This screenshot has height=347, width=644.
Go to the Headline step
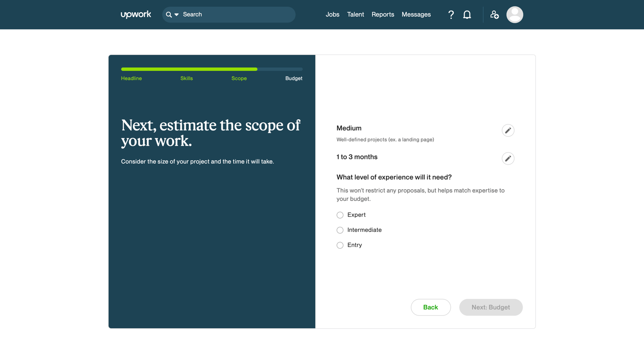click(131, 78)
